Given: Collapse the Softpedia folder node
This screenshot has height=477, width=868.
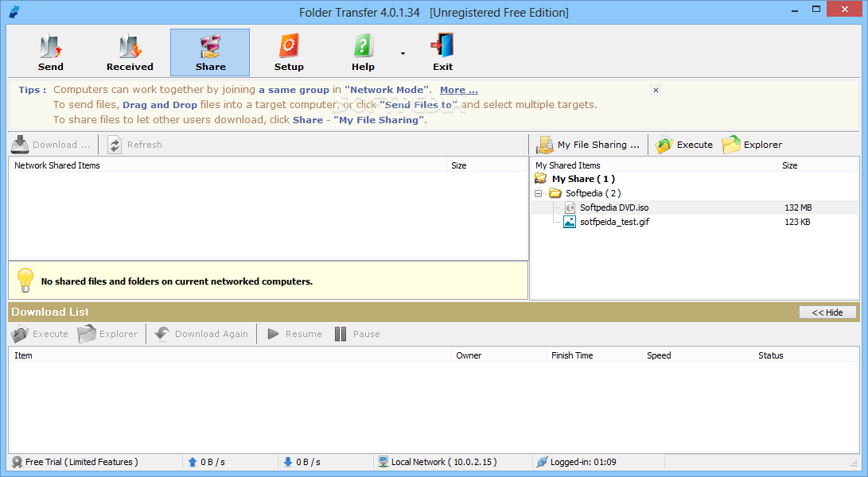Looking at the screenshot, I should [538, 192].
